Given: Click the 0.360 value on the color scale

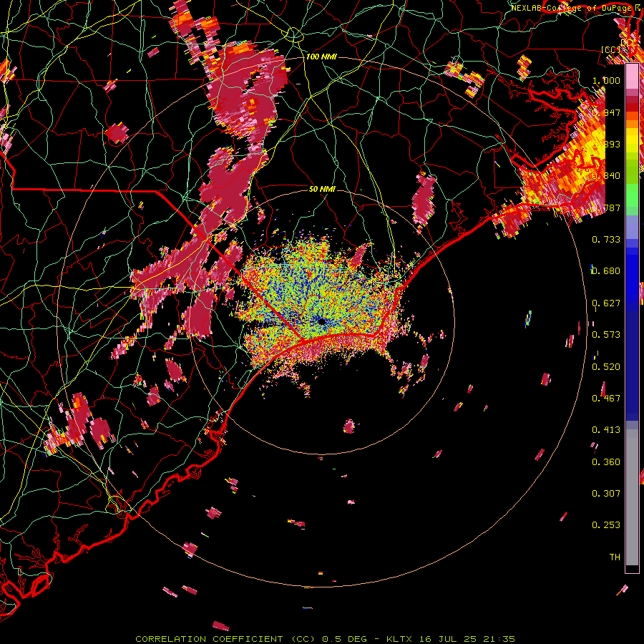Looking at the screenshot, I should tap(606, 462).
